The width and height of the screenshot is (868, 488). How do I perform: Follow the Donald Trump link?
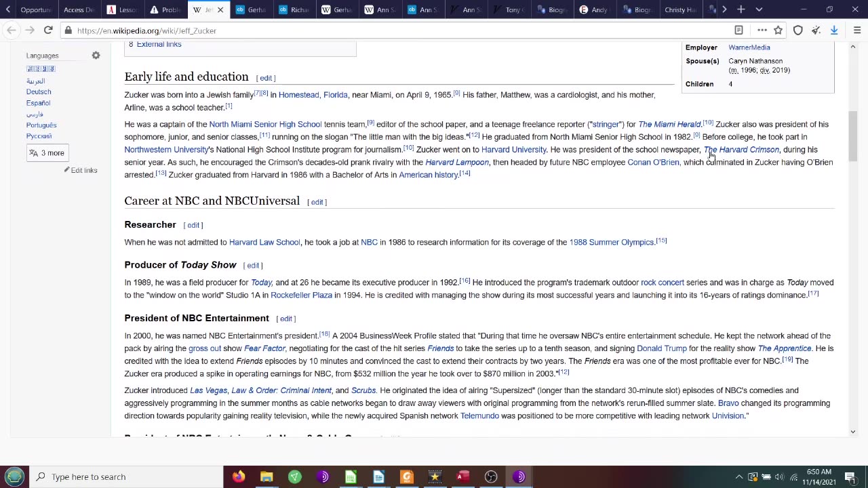tap(661, 348)
